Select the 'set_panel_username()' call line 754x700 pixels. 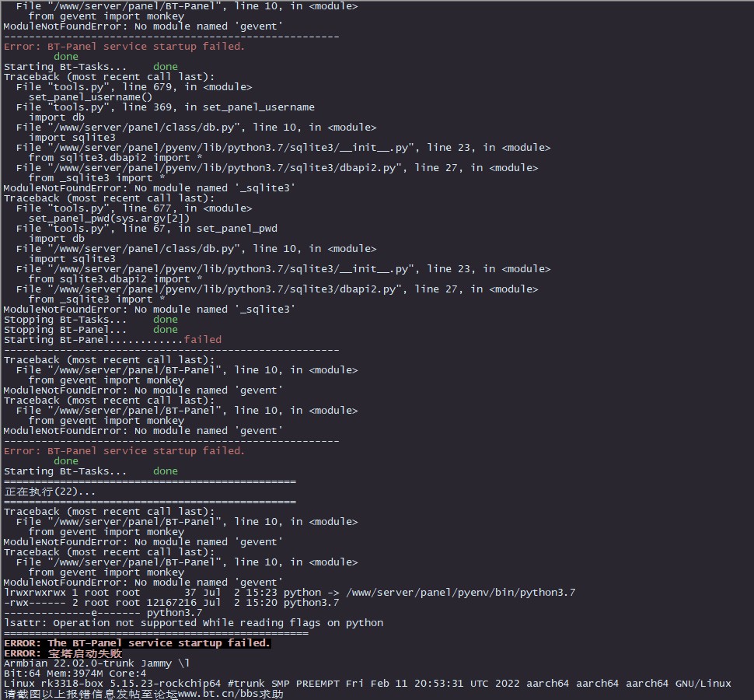coord(90,97)
